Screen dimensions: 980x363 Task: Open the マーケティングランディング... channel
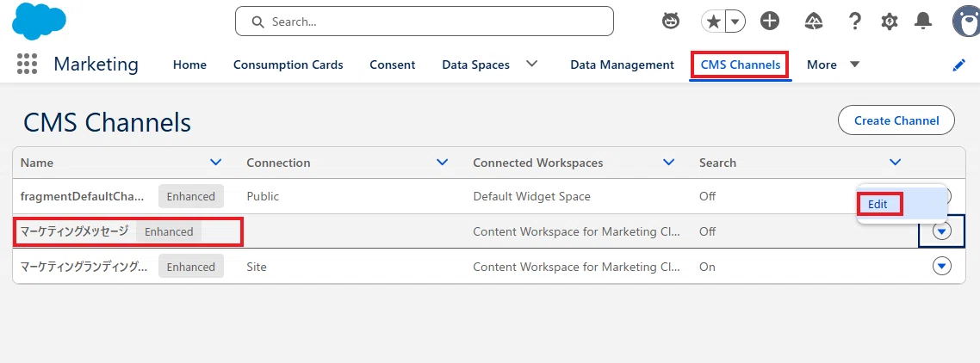(x=84, y=267)
